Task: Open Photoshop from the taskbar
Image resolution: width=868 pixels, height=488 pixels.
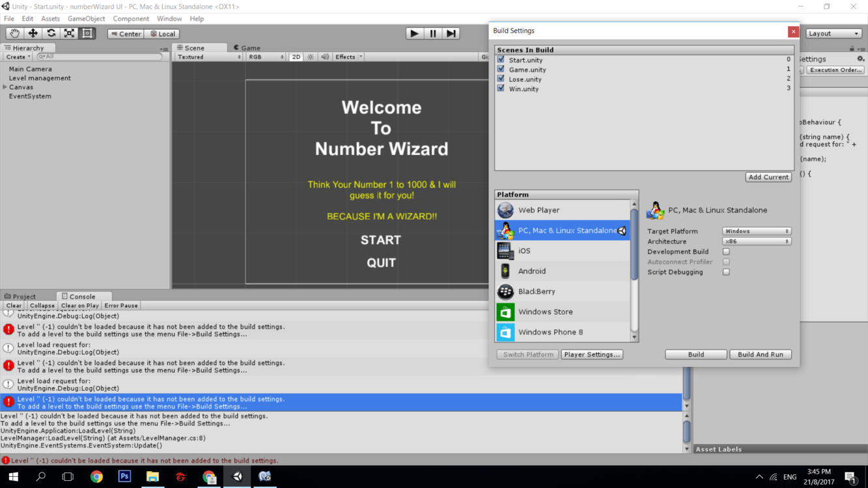Action: [124, 477]
